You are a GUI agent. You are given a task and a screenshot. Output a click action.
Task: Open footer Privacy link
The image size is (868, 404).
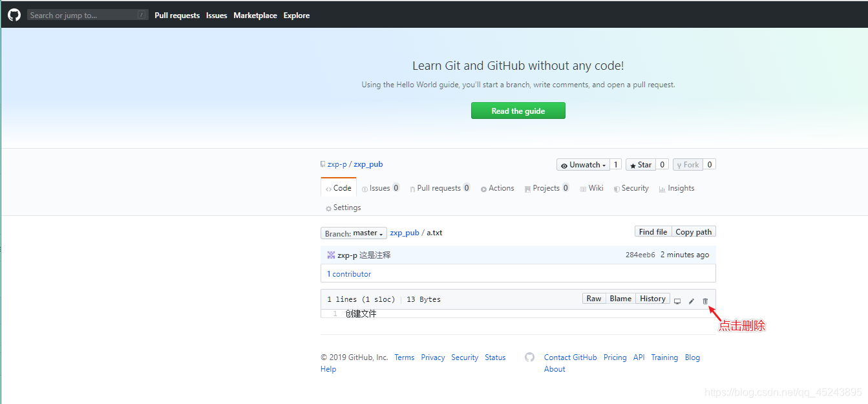click(x=433, y=357)
